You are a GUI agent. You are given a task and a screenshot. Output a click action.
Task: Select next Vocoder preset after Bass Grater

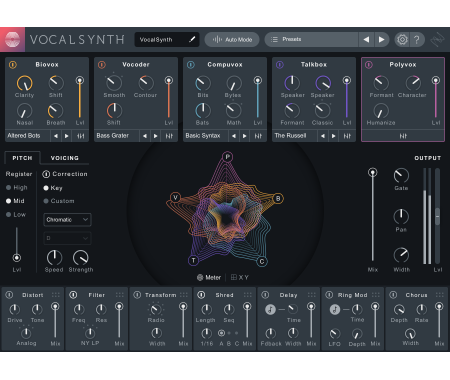[x=156, y=136]
